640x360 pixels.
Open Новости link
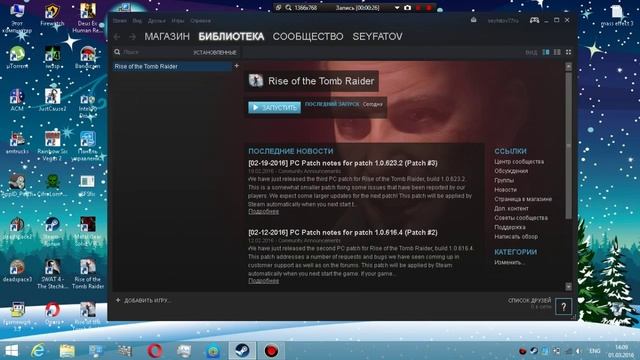[x=505, y=190]
